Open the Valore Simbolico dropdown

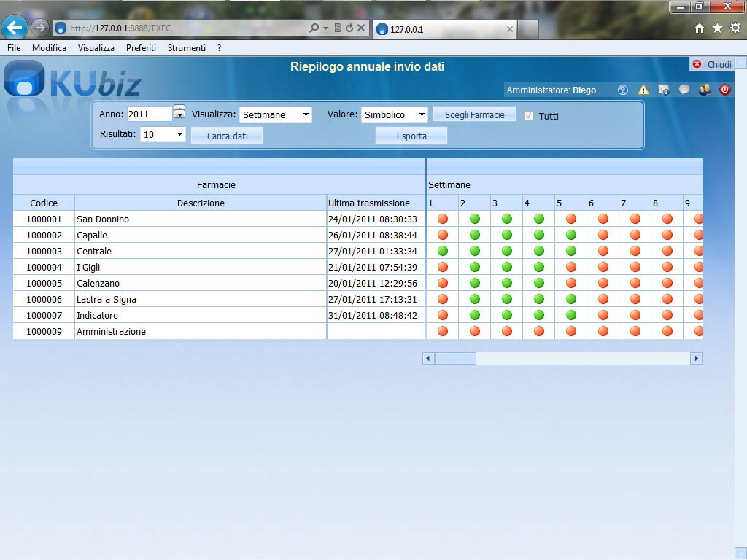(x=395, y=115)
